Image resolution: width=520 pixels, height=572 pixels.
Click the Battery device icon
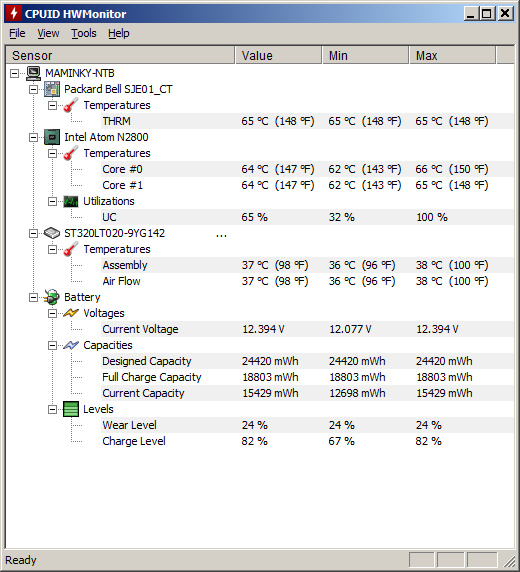[52, 297]
